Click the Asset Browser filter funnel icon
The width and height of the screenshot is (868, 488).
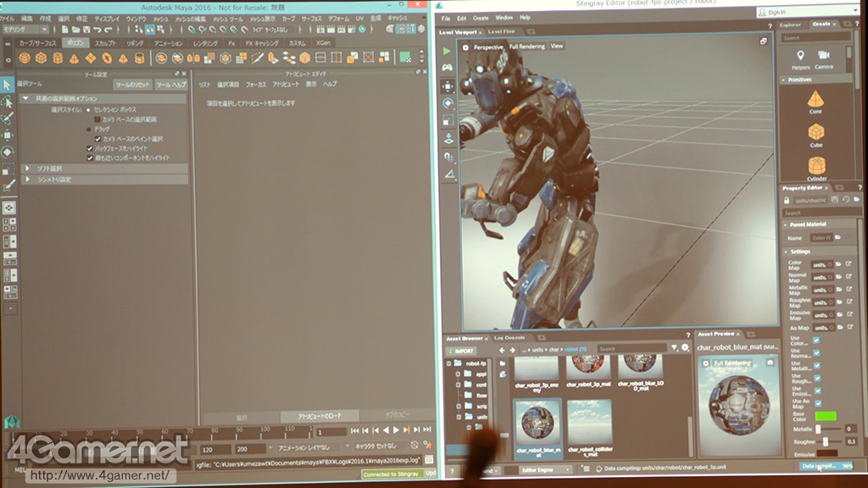[x=674, y=347]
